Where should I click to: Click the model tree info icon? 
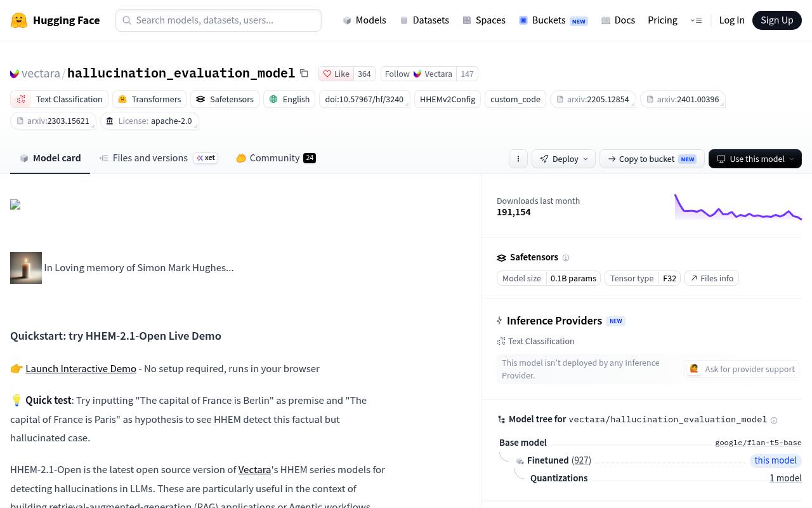tap(774, 420)
